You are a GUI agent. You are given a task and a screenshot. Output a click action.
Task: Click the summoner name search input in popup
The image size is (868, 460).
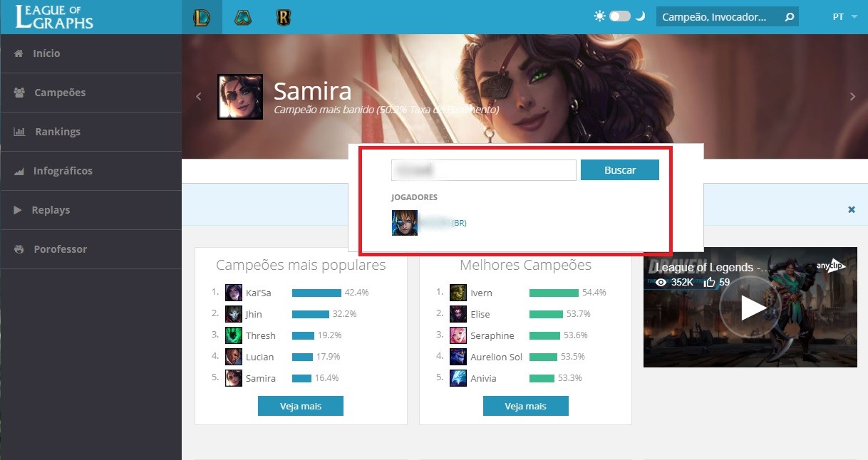[484, 170]
